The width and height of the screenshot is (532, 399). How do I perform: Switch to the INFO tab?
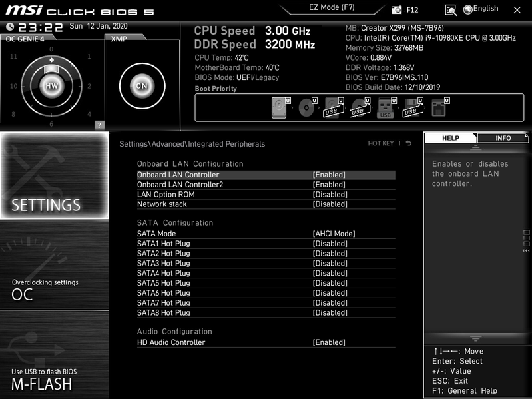[503, 138]
